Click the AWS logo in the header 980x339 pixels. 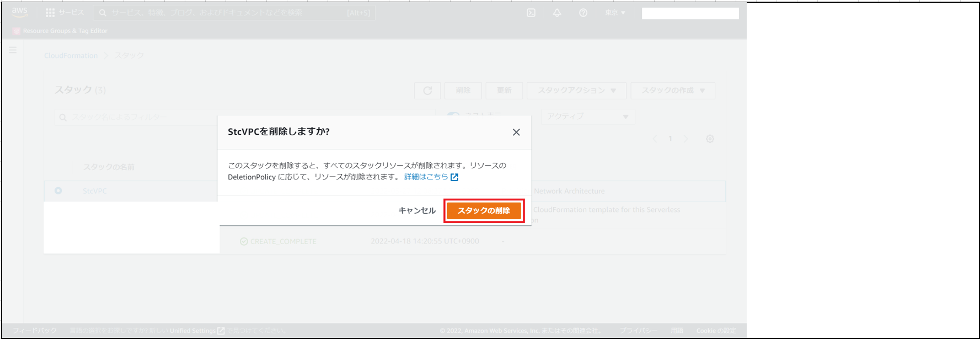[19, 12]
